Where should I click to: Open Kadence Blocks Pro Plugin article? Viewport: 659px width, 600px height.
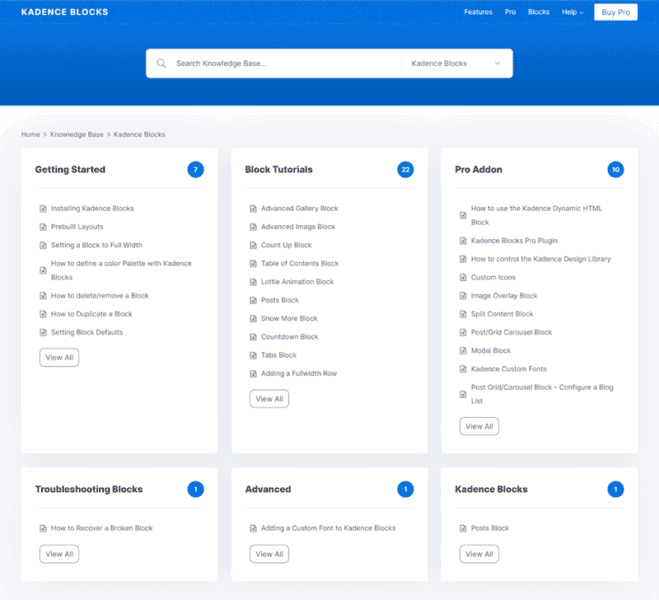[514, 241]
